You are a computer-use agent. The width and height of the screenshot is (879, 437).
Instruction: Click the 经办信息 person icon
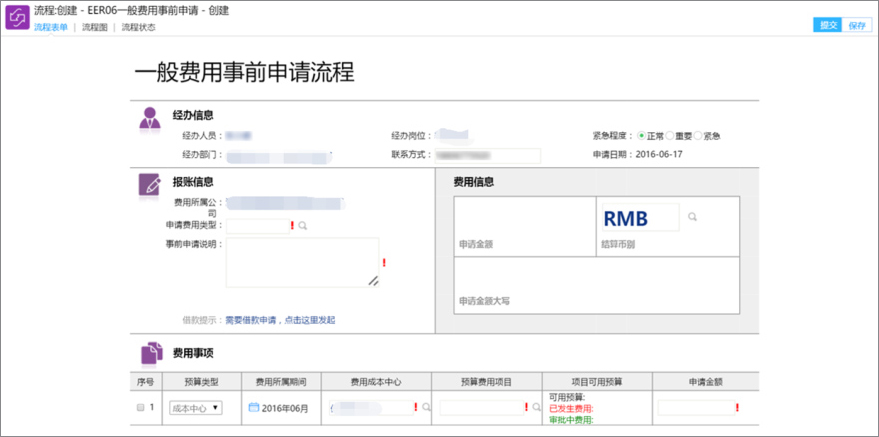tap(149, 117)
